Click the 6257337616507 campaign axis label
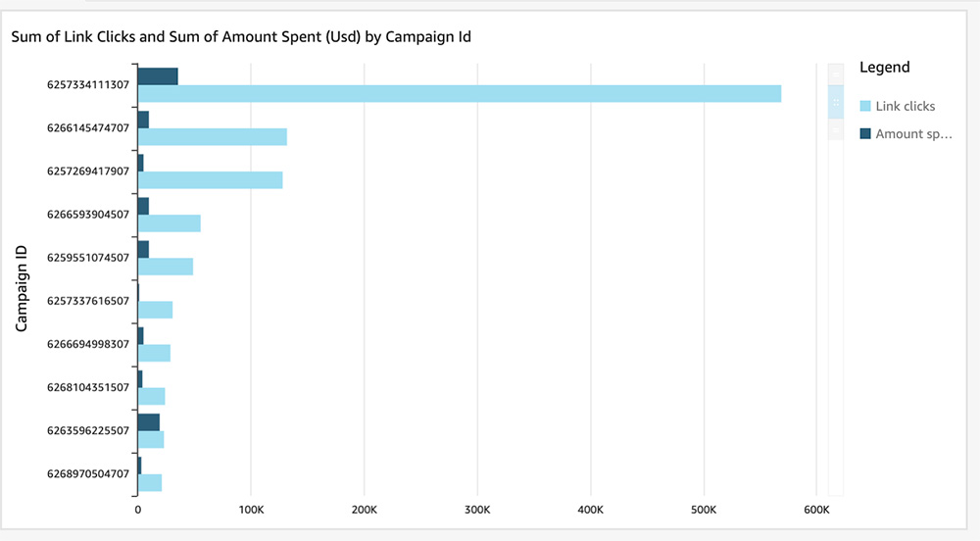This screenshot has width=980, height=541. coord(87,301)
